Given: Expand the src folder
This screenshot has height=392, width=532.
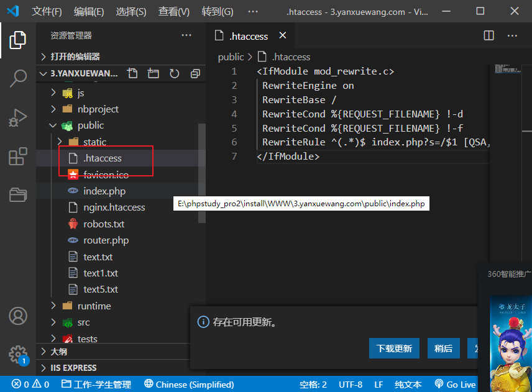Looking at the screenshot, I should point(121,322).
